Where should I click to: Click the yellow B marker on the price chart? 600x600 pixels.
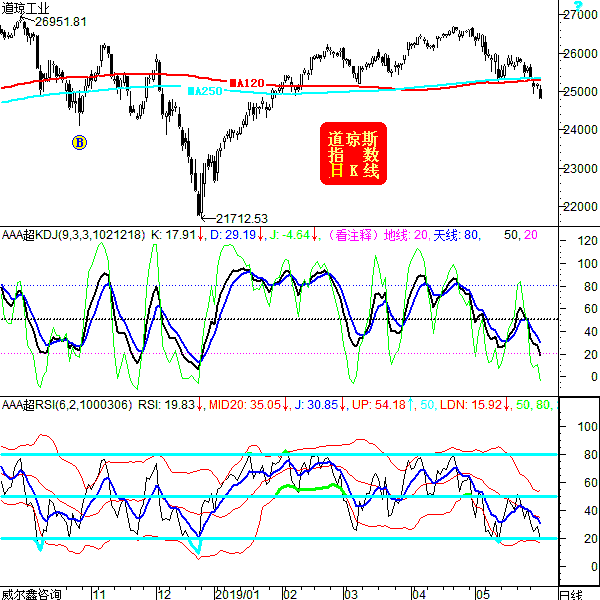click(79, 143)
